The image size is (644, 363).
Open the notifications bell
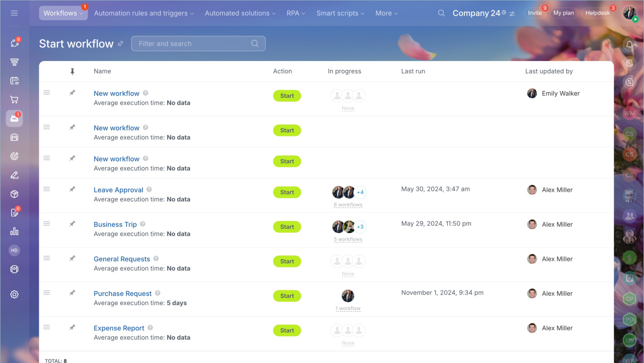point(629,45)
